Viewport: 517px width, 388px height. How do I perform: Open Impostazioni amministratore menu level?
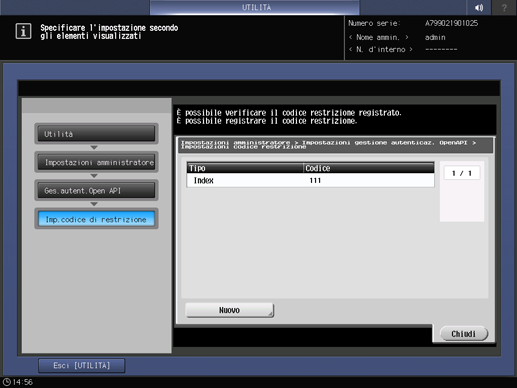[96, 162]
